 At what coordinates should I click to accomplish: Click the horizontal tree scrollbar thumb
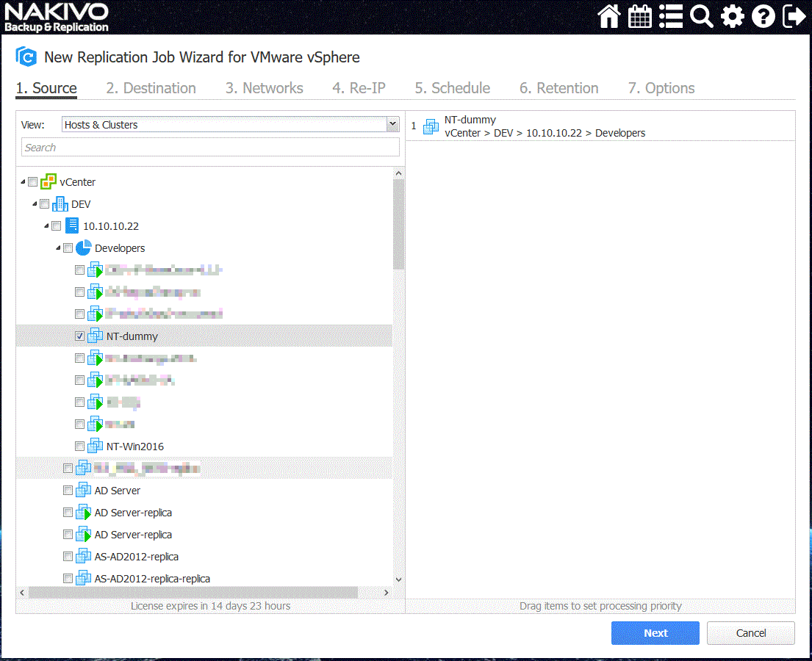coord(193,592)
